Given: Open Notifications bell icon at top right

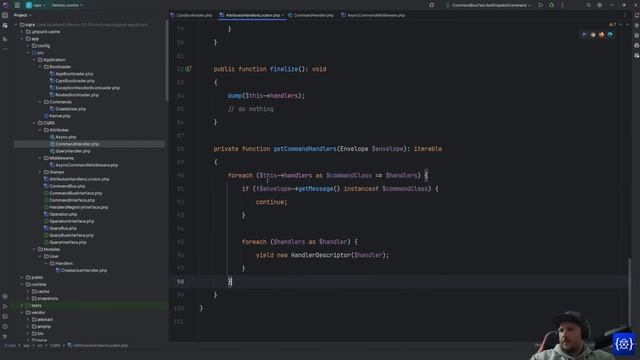Looking at the screenshot, I should 636,15.
